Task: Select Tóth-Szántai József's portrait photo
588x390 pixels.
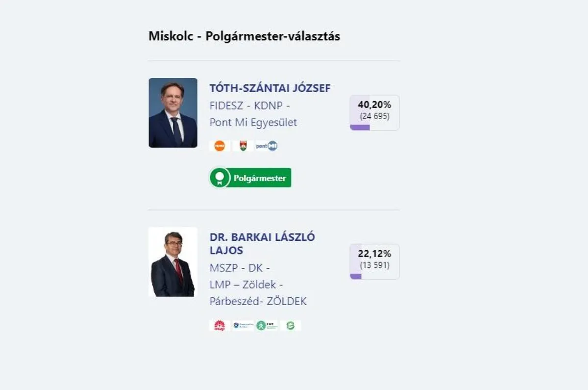Action: (173, 113)
